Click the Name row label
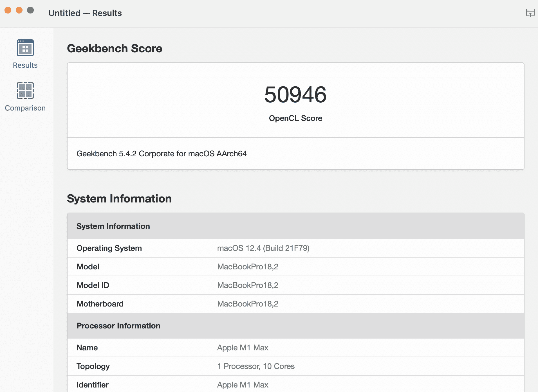 pyautogui.click(x=87, y=348)
